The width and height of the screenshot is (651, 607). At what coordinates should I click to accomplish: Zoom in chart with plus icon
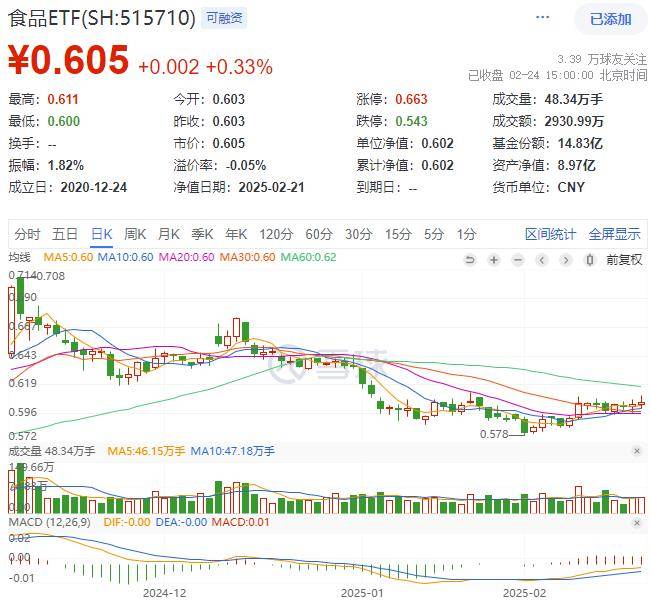494,260
